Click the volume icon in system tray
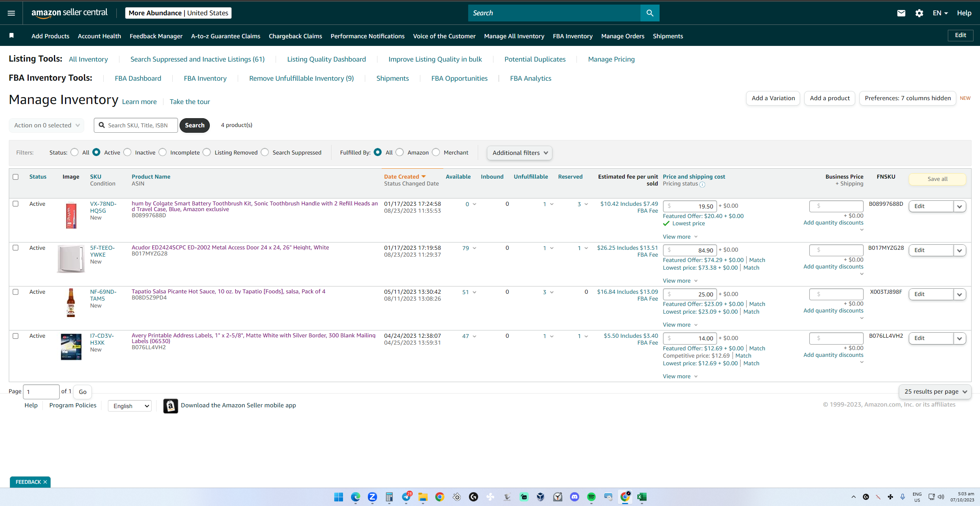The image size is (980, 506). point(941,497)
